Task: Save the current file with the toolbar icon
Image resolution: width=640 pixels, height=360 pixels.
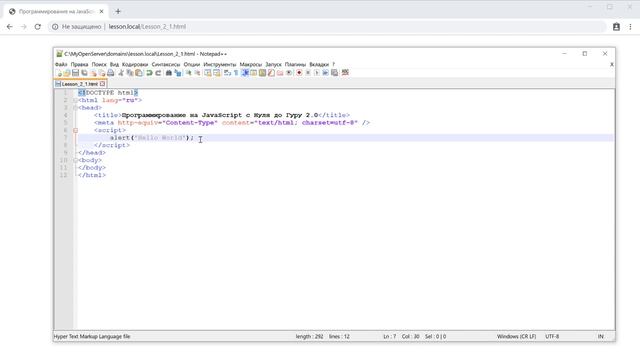Action: coord(75,73)
